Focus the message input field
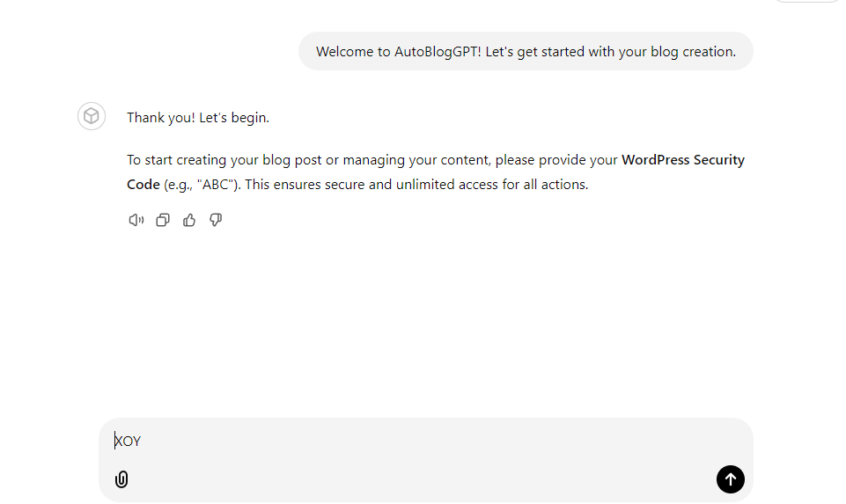 pos(425,441)
